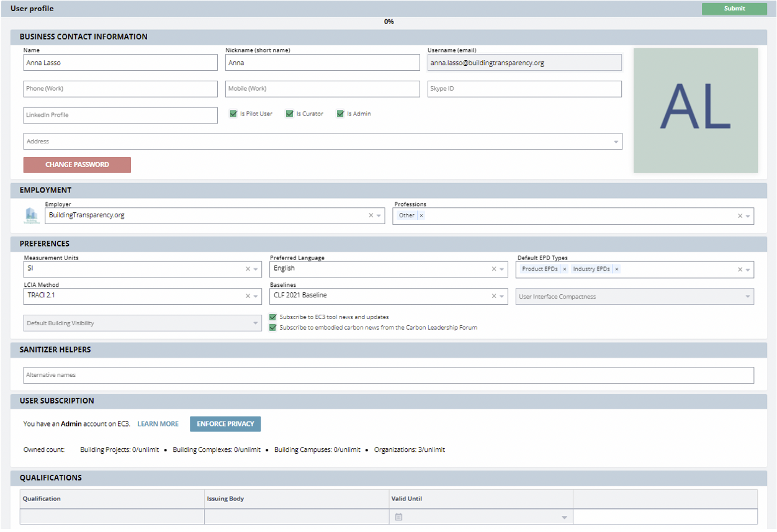Click the AL profile avatar image
777x532 pixels.
(695, 110)
